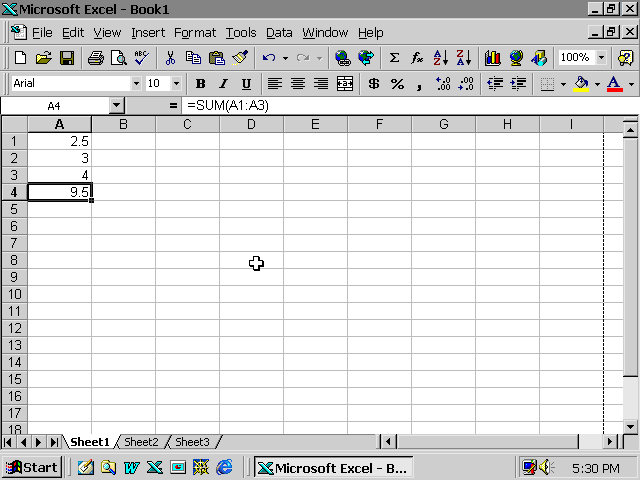Click the formula bar showing =SUM(A1:A3)

400,105
